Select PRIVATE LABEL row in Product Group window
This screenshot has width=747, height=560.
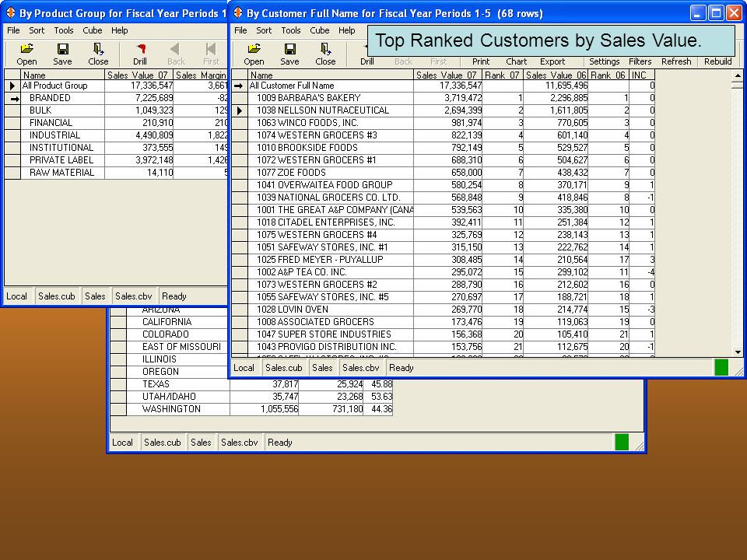pyautogui.click(x=116, y=160)
